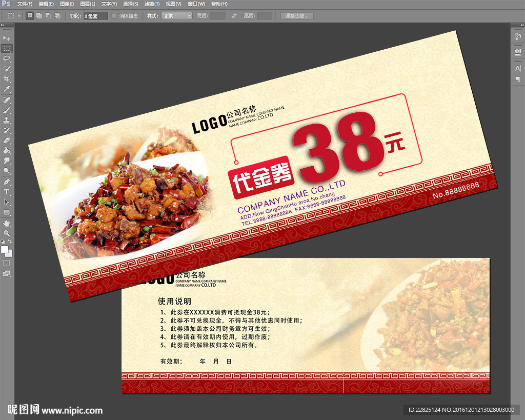525x420 pixels.
Task: Open the Properties panel icon
Action: [518, 52]
